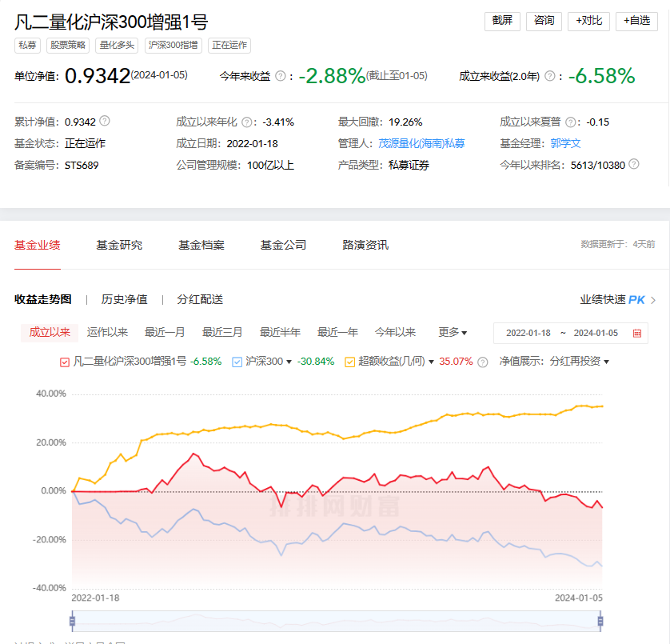Expand the 更多 time range dropdown
The image size is (670, 644).
click(x=453, y=332)
